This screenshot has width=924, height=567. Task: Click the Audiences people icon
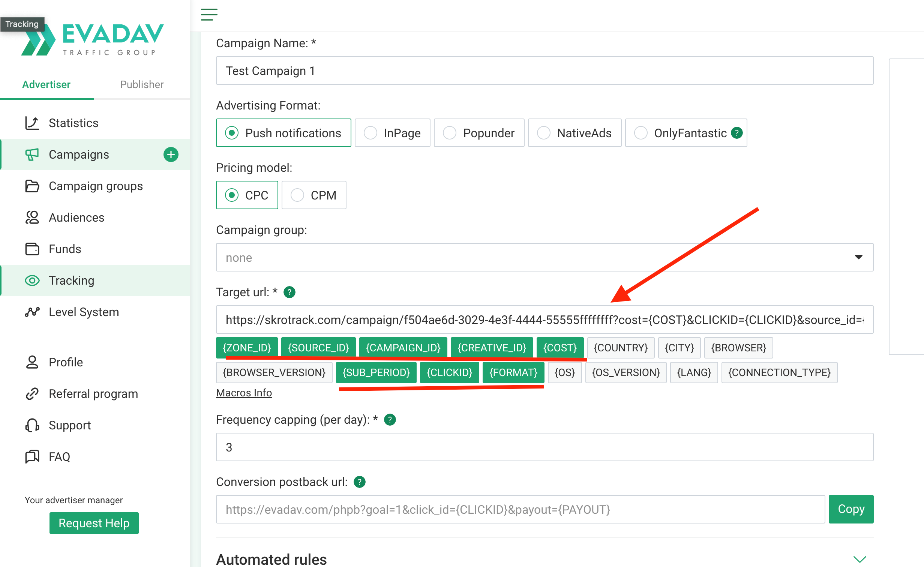tap(32, 217)
